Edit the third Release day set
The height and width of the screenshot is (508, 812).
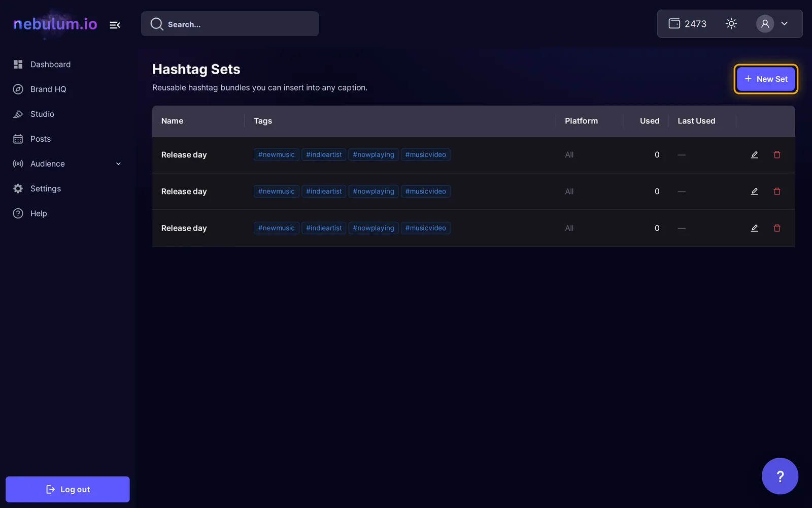pos(755,228)
